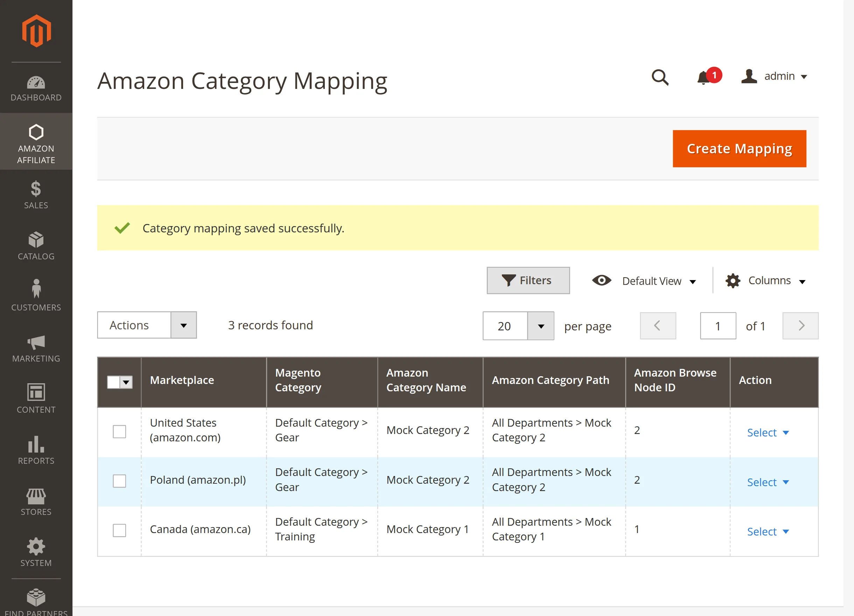Open the notifications bell icon
854x616 pixels.
coord(703,78)
